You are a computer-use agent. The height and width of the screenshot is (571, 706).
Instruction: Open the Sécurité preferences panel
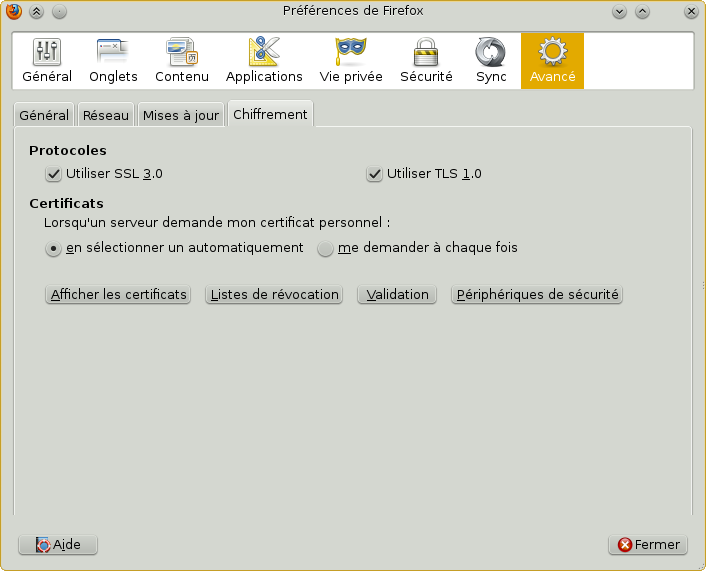(426, 61)
